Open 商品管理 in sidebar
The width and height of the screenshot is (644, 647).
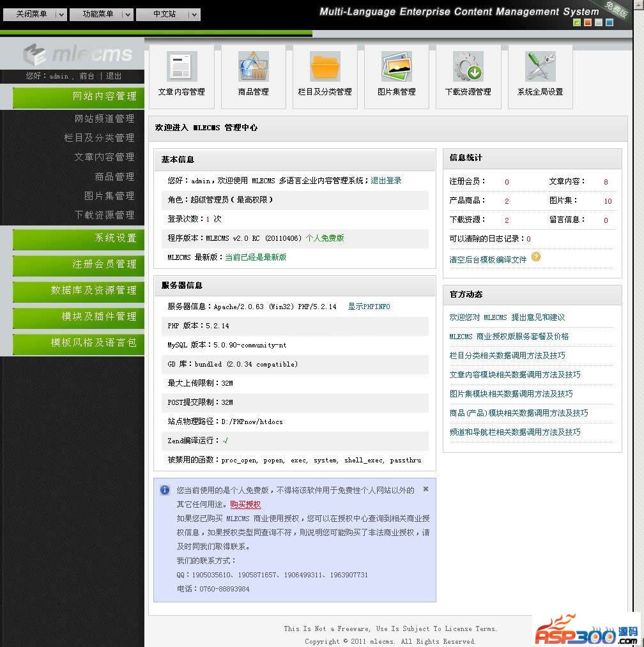tap(115, 177)
